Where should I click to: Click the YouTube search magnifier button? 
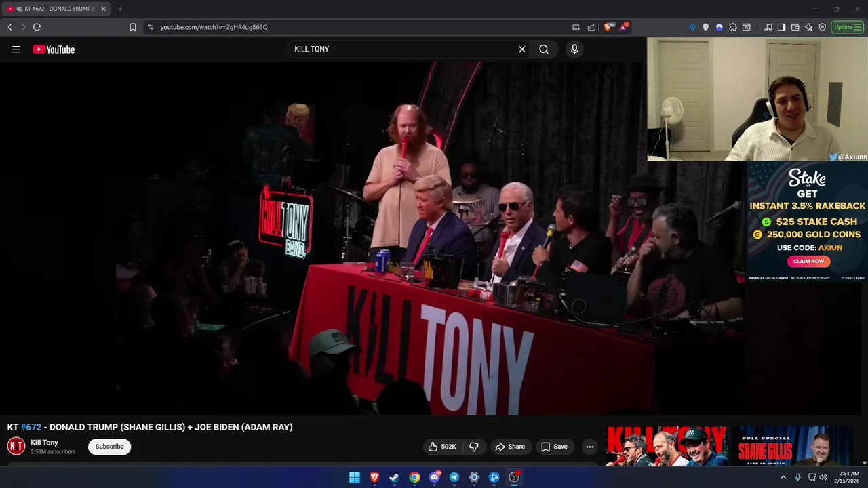544,49
